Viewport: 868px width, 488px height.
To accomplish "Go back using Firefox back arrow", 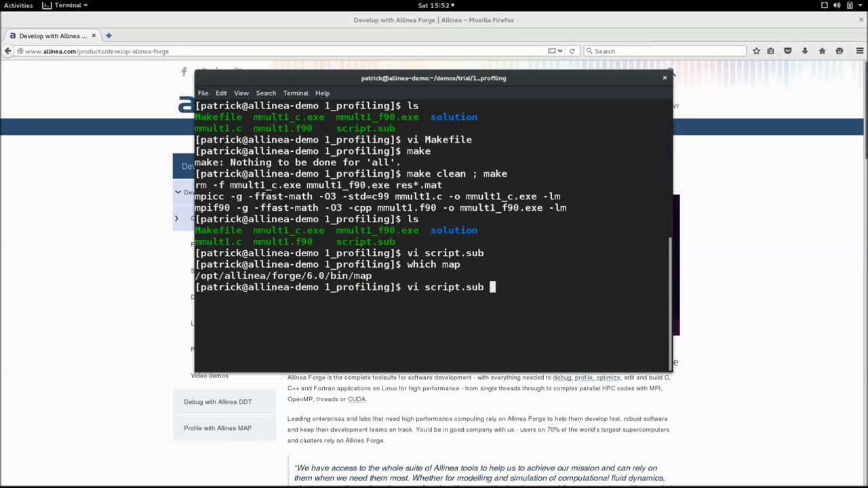I will 7,51.
